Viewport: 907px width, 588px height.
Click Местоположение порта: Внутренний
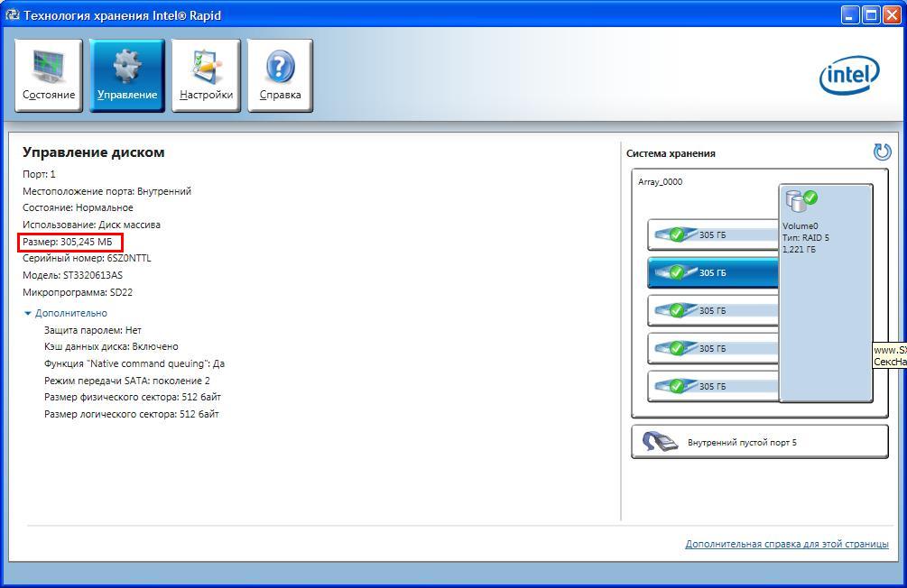pyautogui.click(x=106, y=191)
